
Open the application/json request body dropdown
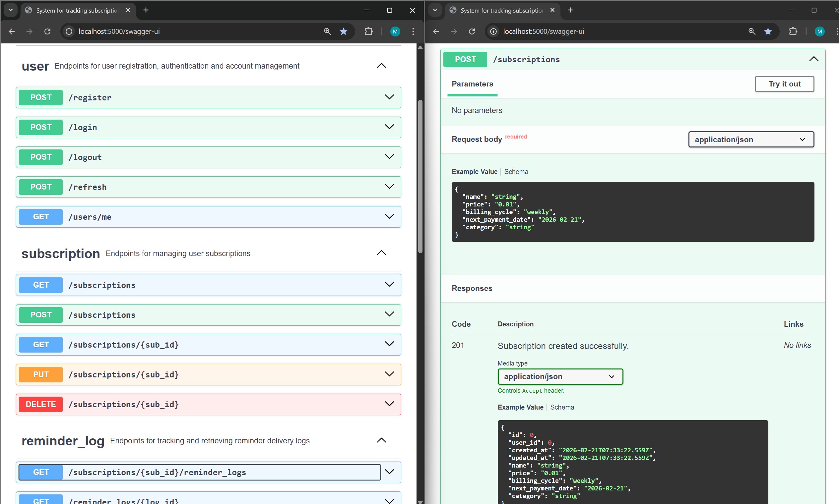751,139
